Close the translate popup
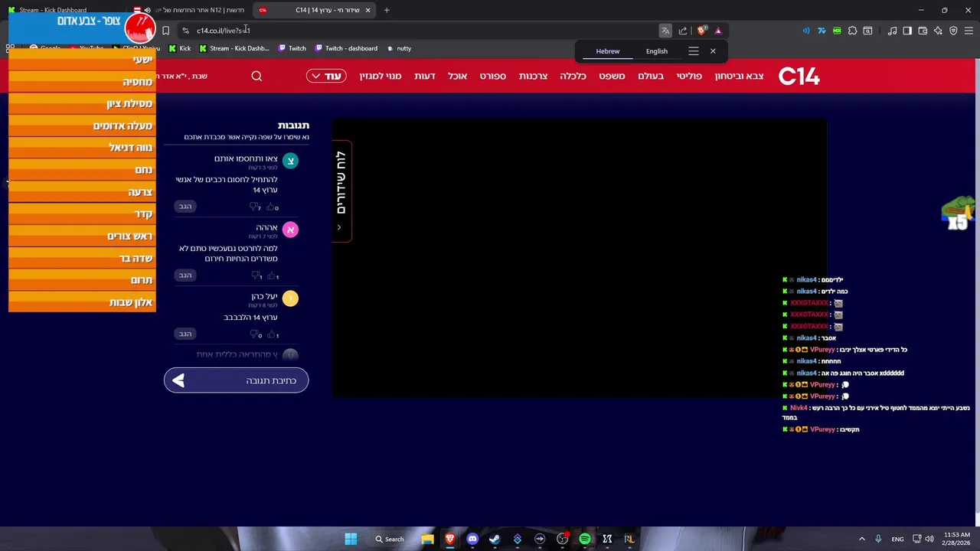 click(713, 51)
